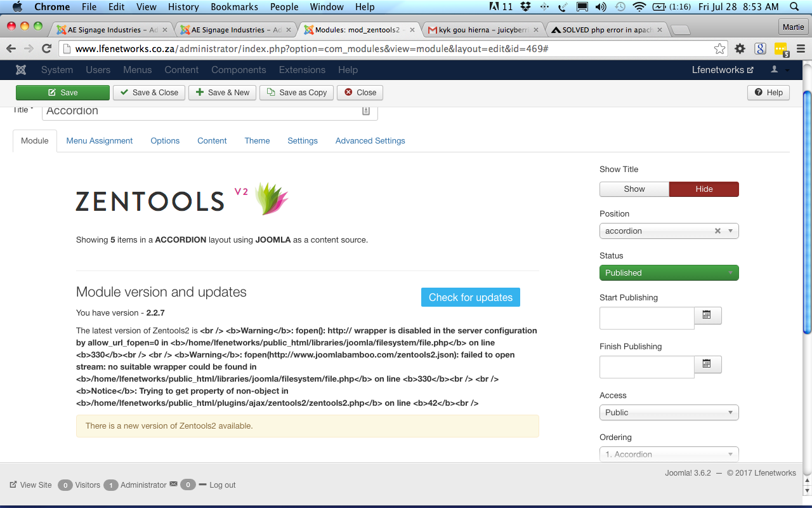Open the Users menu
Viewport: 812px width, 508px height.
point(98,70)
